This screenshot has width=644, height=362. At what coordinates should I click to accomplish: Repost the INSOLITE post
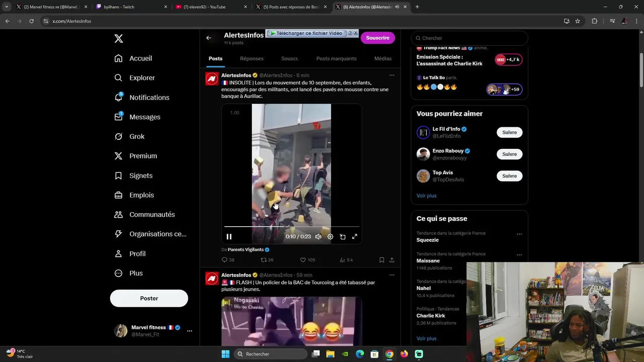267,260
